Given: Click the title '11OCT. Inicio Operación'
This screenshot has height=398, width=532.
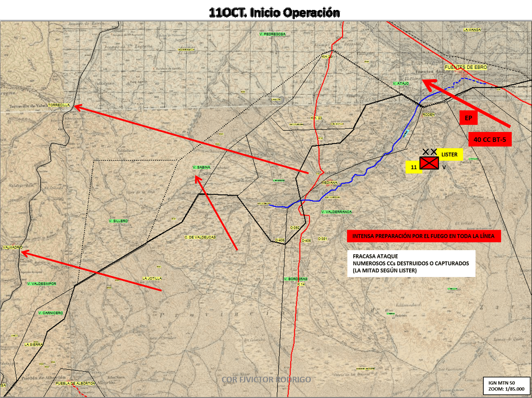Looking at the screenshot, I should tap(274, 13).
